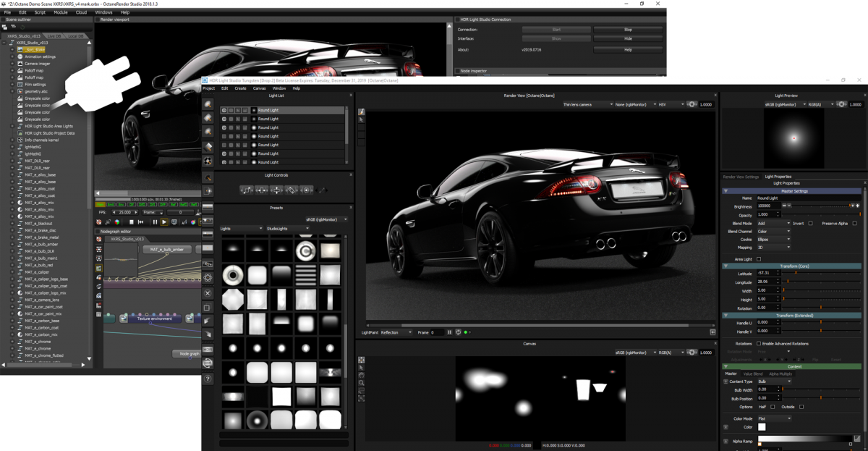Click the plus icon at Brightness slider end

859,206
